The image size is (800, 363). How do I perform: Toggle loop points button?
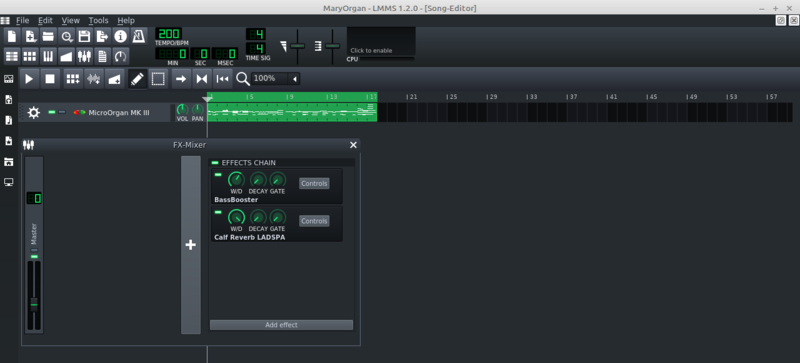202,79
